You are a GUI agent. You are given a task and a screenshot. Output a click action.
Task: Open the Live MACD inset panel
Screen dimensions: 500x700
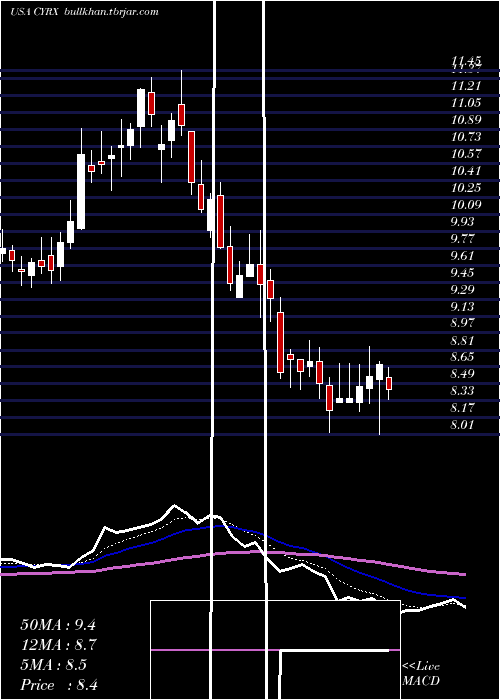[x=275, y=650]
